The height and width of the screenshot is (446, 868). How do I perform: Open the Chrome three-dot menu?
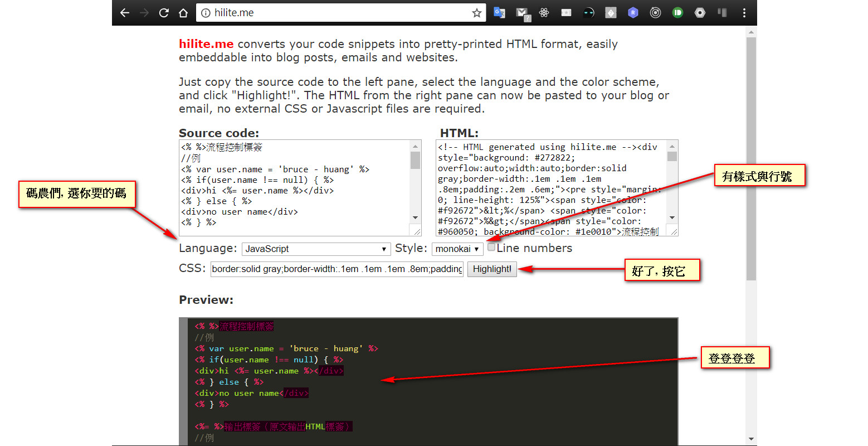pos(744,13)
